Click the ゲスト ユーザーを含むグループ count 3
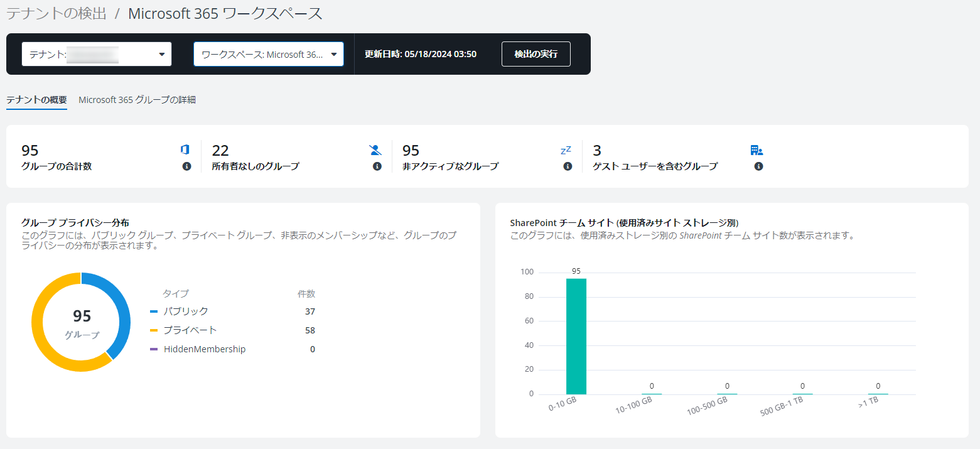This screenshot has width=980, height=449. 597,150
